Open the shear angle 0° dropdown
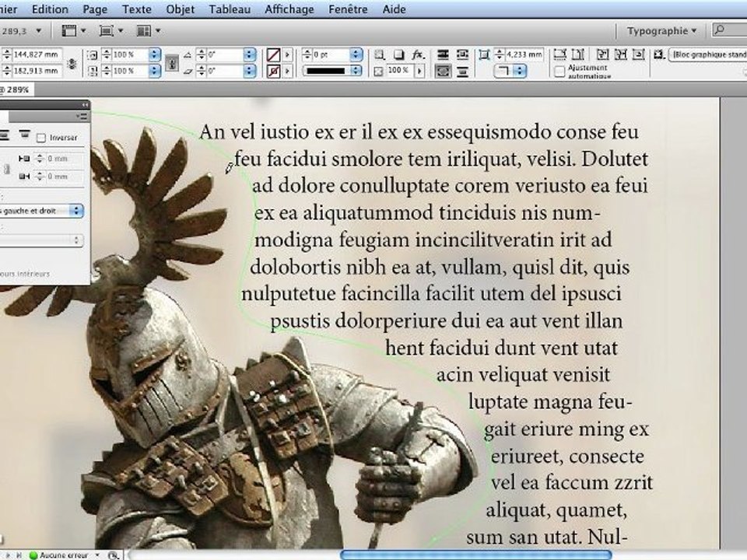 coord(250,71)
